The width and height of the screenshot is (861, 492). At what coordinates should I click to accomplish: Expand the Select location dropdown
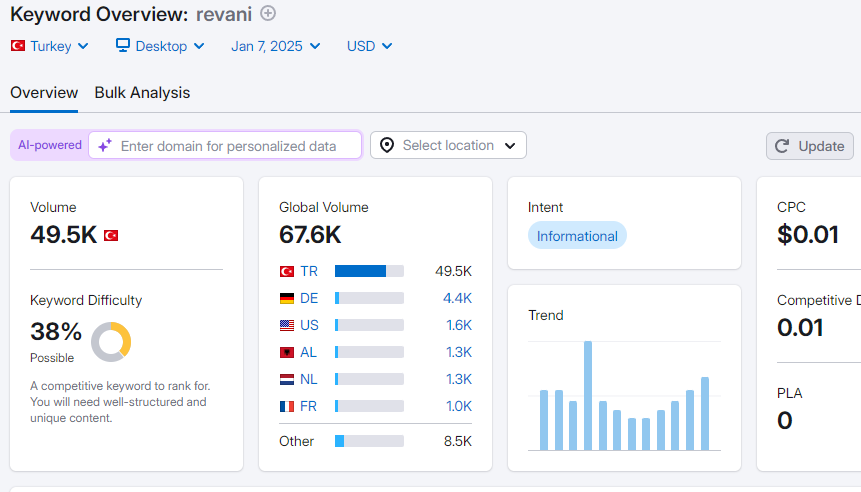448,145
